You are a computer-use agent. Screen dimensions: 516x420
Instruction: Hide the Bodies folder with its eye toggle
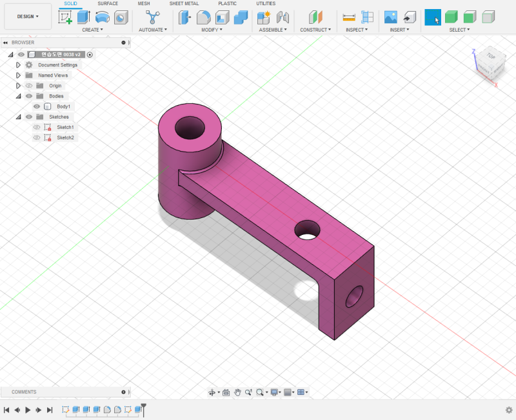[x=28, y=96]
